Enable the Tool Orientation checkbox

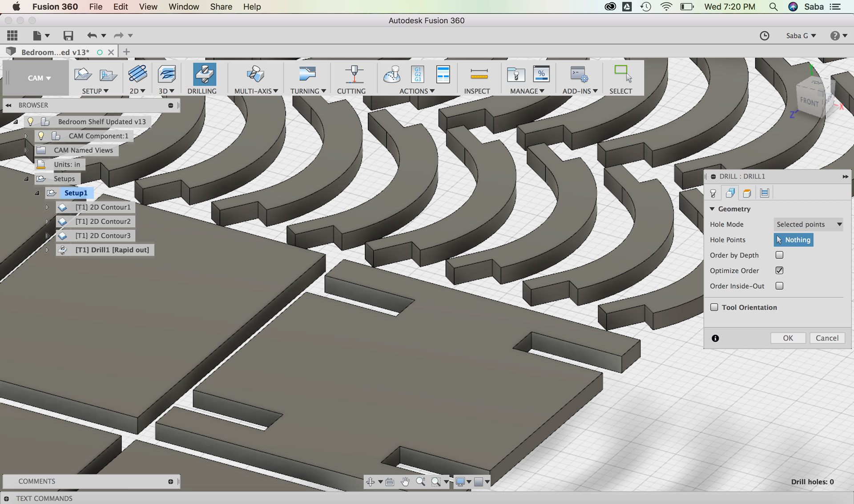[x=714, y=307]
